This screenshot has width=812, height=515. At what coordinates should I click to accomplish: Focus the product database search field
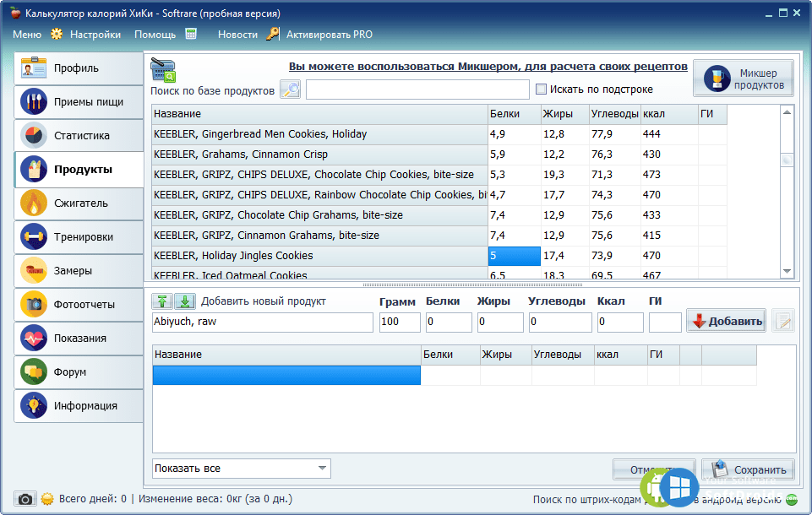click(x=417, y=89)
